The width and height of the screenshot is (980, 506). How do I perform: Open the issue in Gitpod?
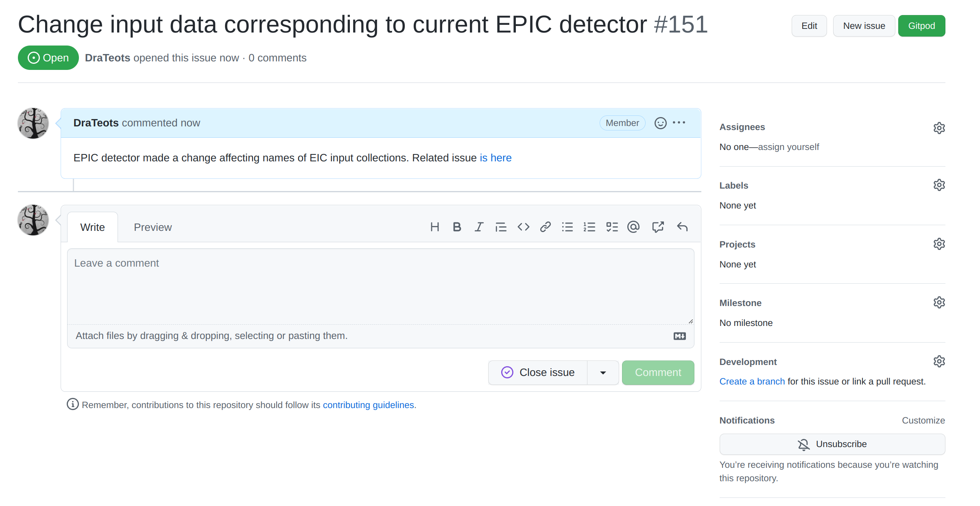click(x=921, y=26)
